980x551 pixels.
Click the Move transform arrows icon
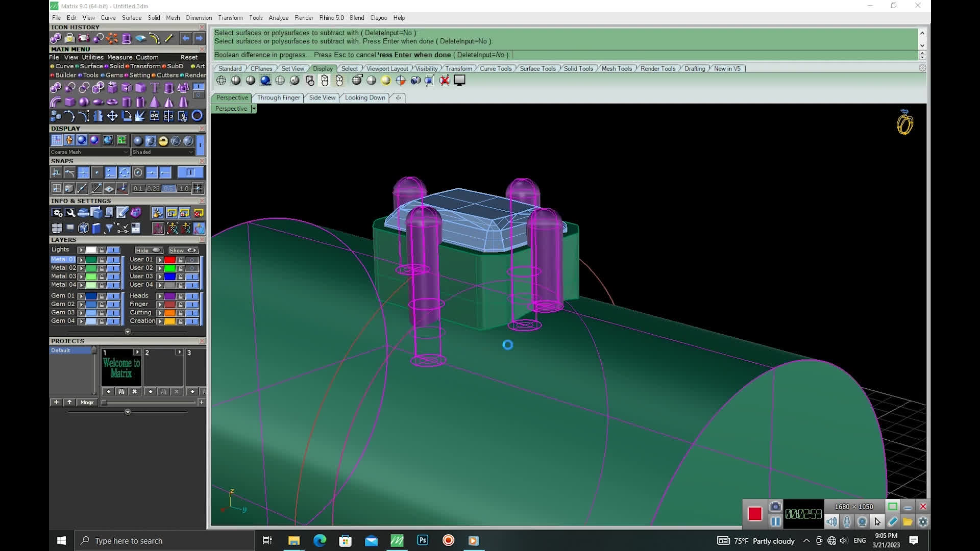(112, 116)
